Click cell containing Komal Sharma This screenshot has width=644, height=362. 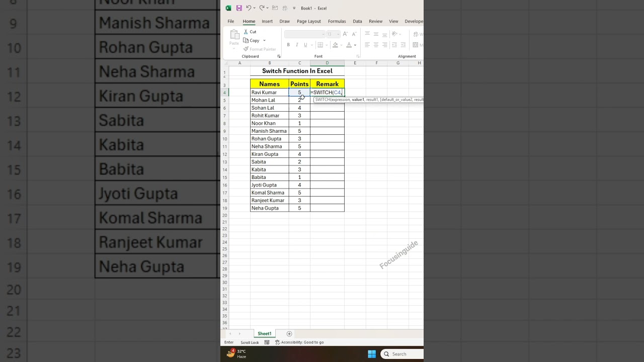point(270,193)
